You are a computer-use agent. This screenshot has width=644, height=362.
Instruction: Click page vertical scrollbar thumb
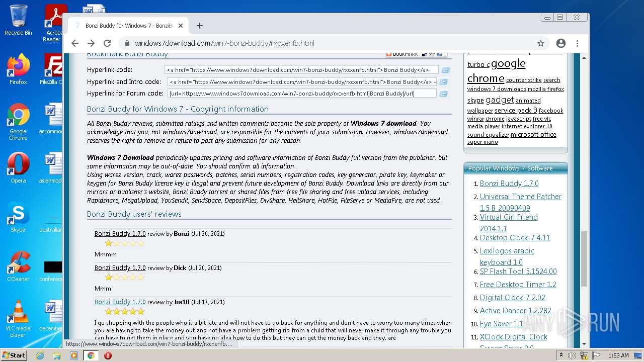(584, 259)
